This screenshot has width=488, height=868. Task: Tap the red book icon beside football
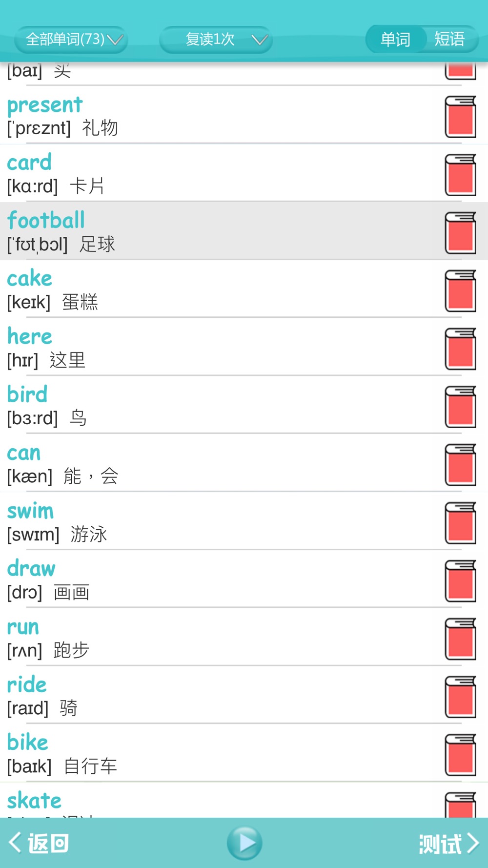click(x=460, y=233)
